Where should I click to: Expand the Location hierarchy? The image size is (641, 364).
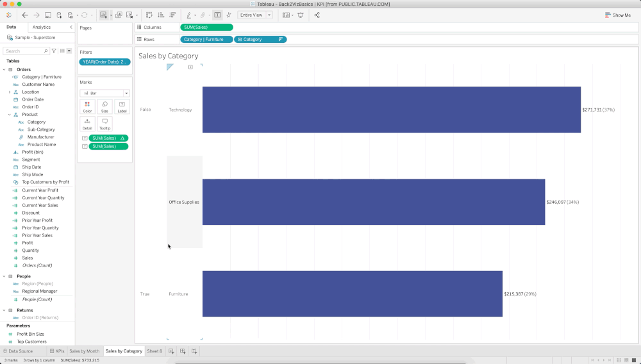(x=10, y=92)
